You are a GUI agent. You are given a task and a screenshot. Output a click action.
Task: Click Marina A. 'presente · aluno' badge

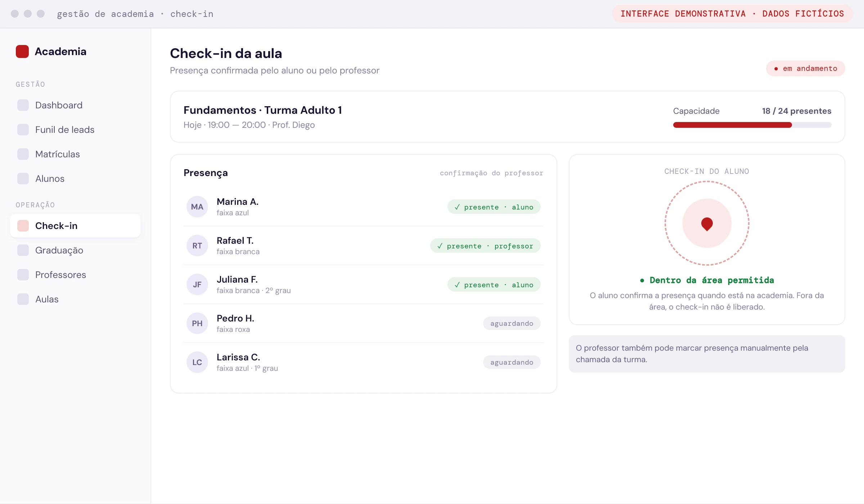[x=494, y=207]
